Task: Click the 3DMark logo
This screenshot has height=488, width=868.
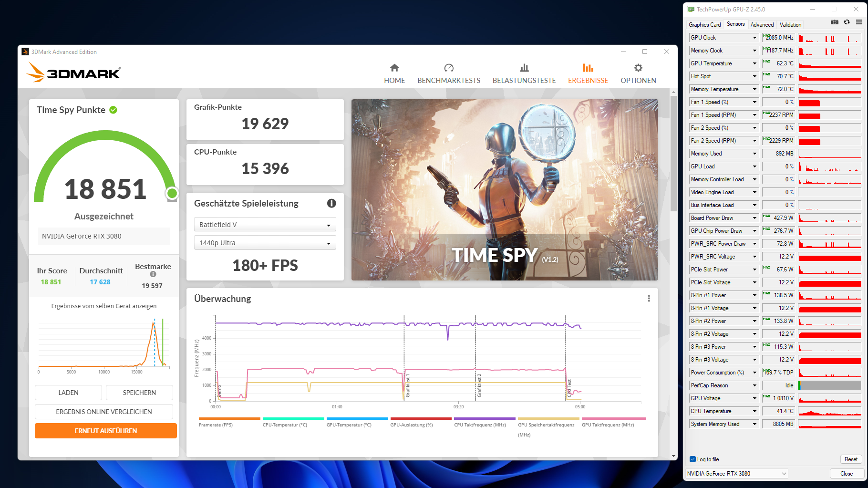Action: (73, 73)
